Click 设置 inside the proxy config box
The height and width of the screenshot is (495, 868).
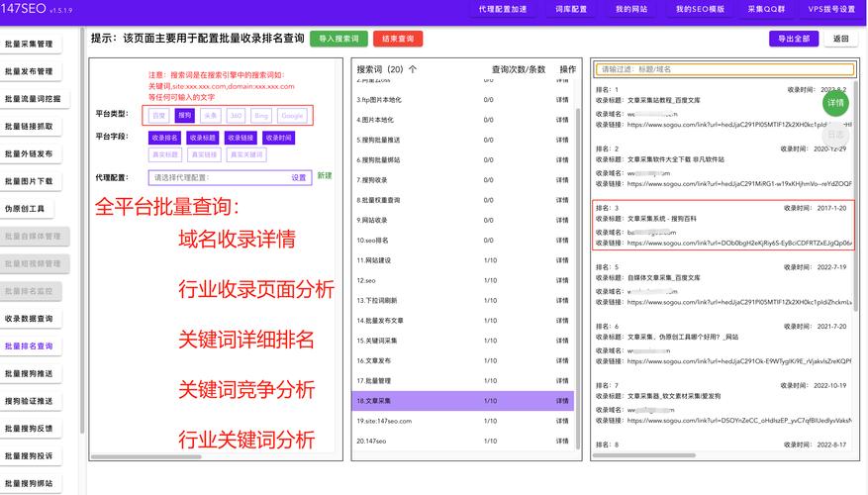tap(298, 177)
